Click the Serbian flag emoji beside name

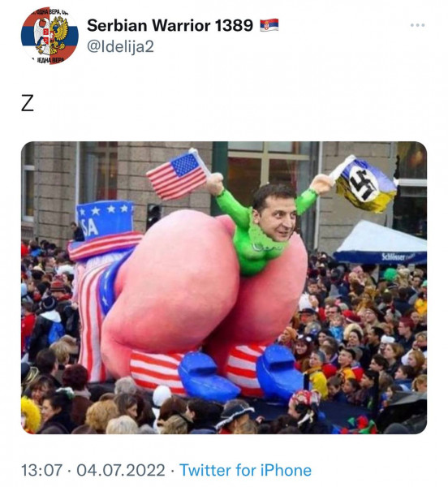coord(269,25)
